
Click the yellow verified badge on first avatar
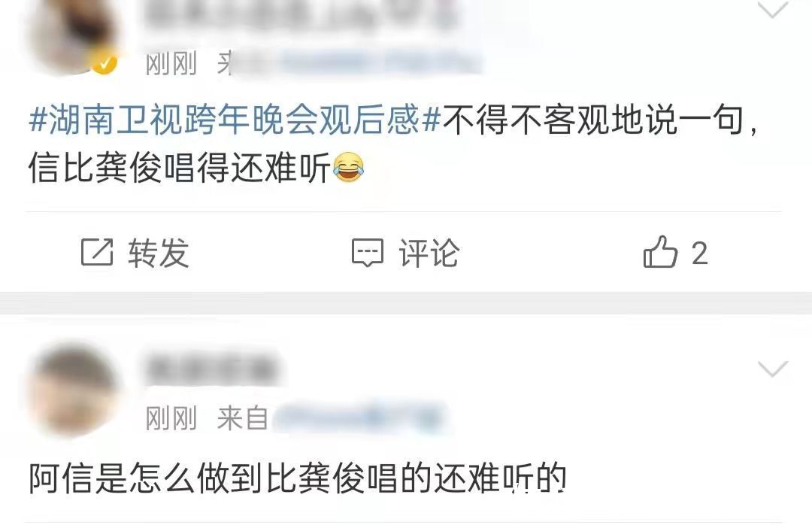click(x=104, y=63)
